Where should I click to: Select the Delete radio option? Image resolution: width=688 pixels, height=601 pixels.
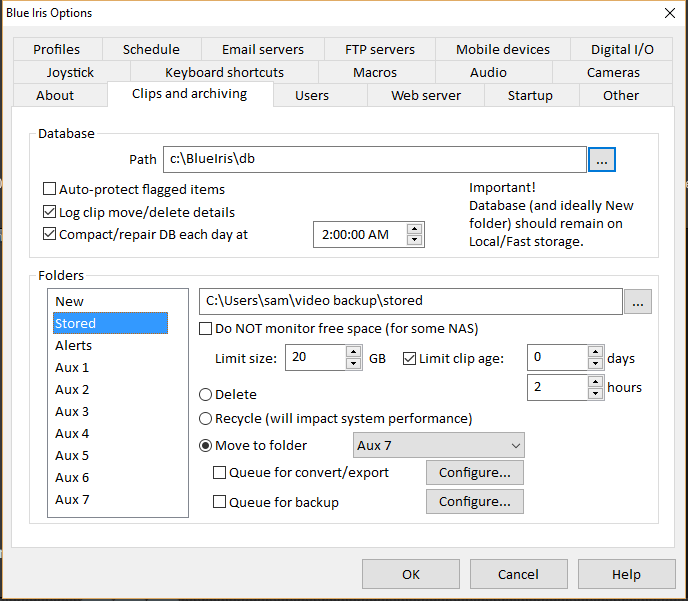(205, 394)
